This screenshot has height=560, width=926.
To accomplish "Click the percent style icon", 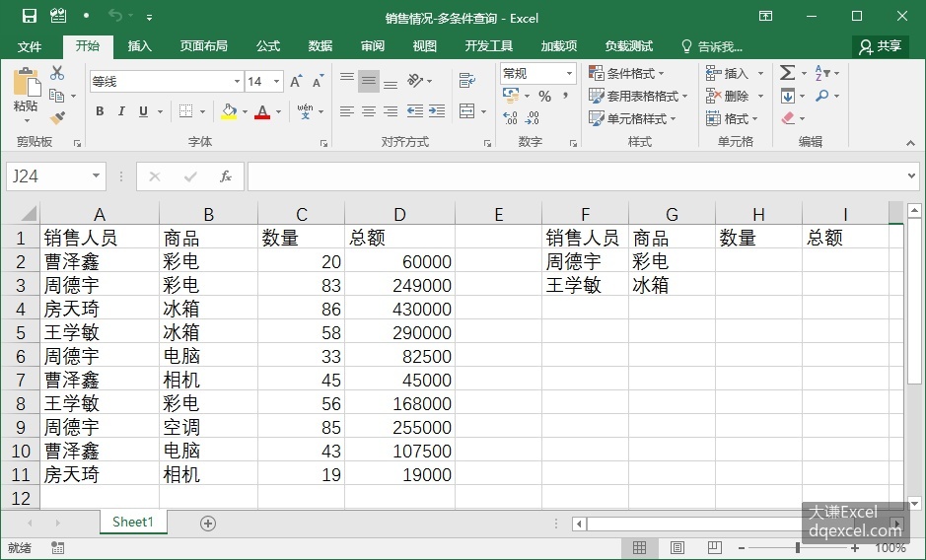I will click(x=544, y=97).
